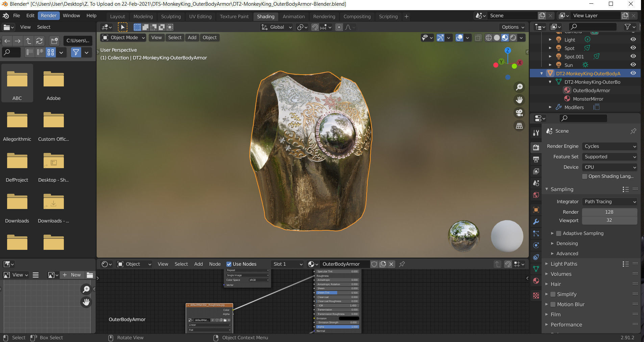This screenshot has width=644, height=342.
Task: Select the pan view hand icon
Action: (x=519, y=100)
